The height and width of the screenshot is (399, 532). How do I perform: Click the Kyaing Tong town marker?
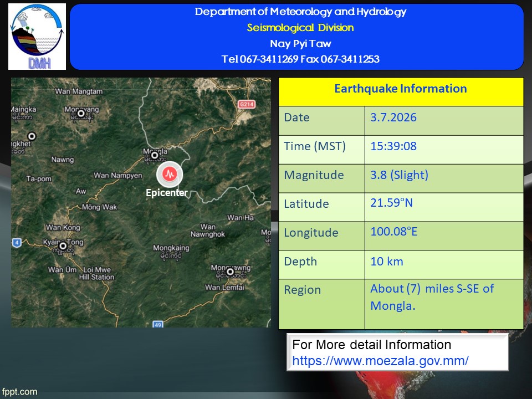[x=63, y=245]
